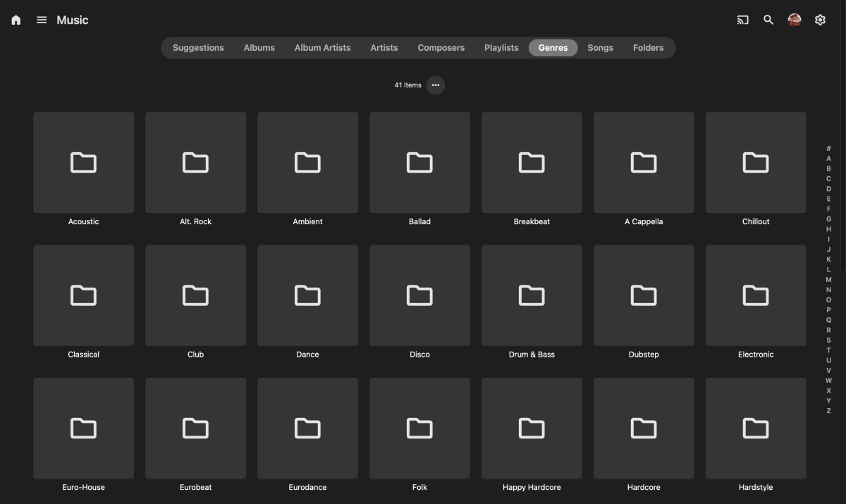Open the Electronic genre folder card

pyautogui.click(x=756, y=295)
